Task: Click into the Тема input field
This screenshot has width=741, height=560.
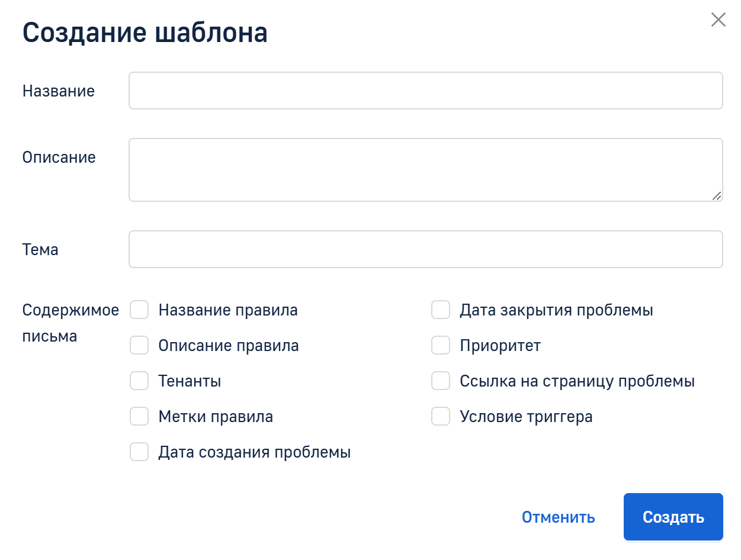Action: (425, 249)
